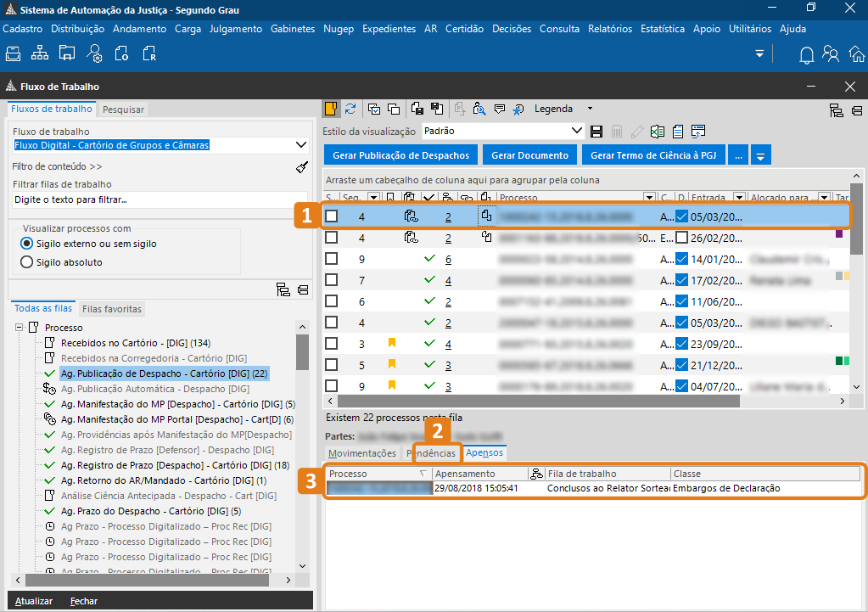This screenshot has width=868, height=612.
Task: Click the Atualizar button
Action: coord(34,601)
